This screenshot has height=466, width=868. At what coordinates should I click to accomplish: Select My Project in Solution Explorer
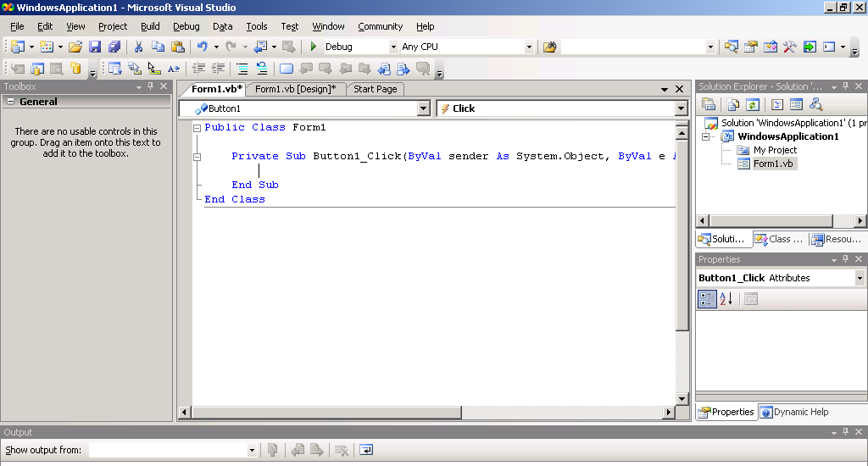click(x=775, y=150)
